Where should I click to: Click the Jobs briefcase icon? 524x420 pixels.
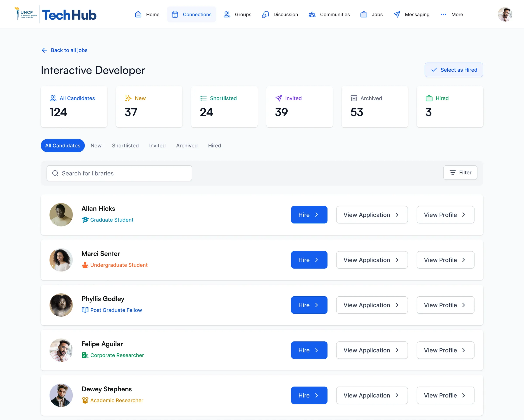[364, 14]
